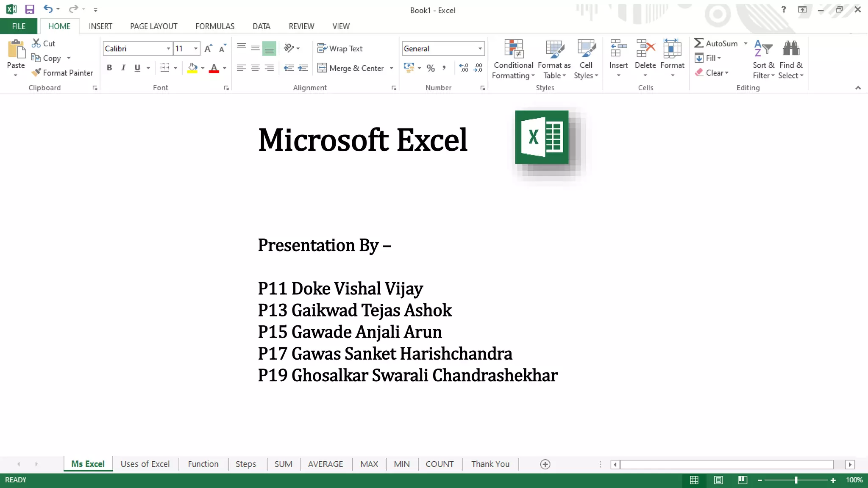Apply Comma Style format
Image resolution: width=868 pixels, height=488 pixels.
click(444, 68)
